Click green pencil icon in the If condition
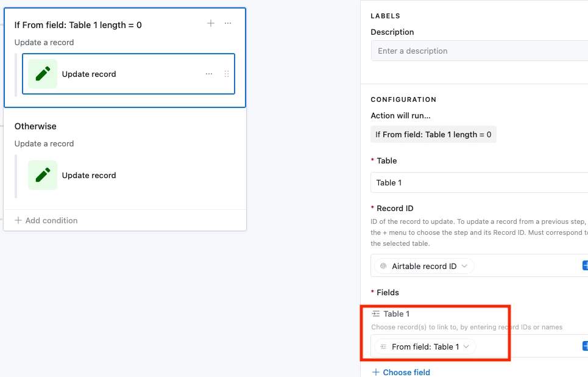The image size is (588, 377). [43, 74]
